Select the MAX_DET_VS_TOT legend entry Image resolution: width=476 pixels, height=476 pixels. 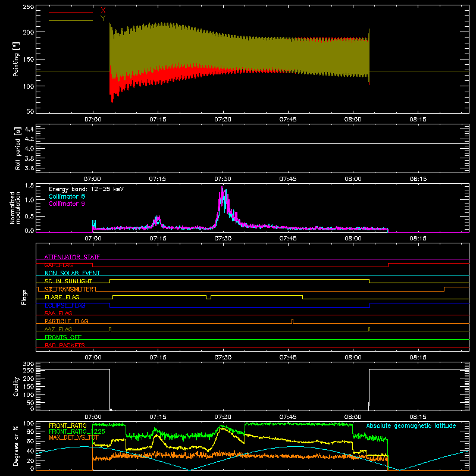point(74,437)
